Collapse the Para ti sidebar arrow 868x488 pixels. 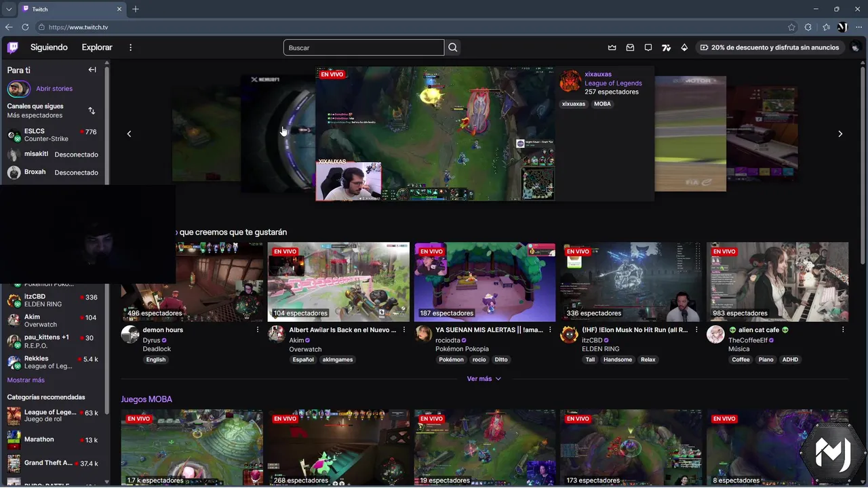[x=92, y=70]
